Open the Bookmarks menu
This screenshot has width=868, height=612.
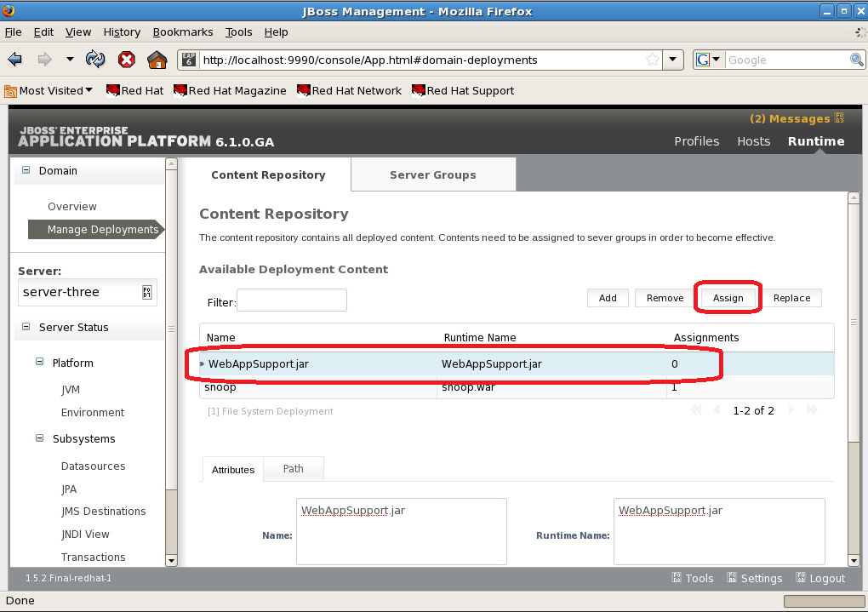183,32
